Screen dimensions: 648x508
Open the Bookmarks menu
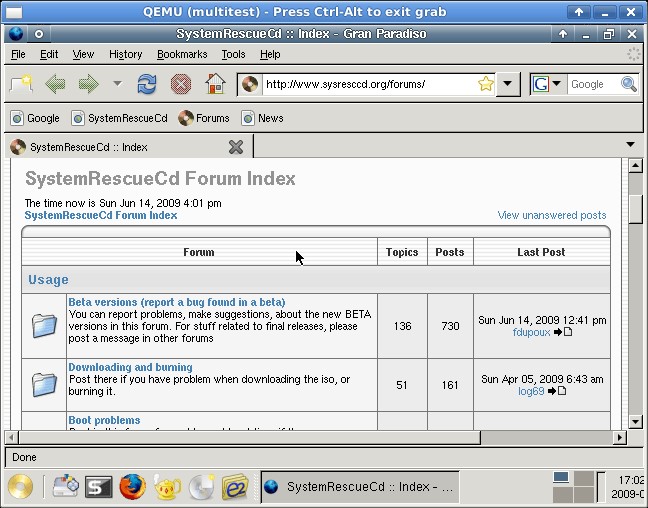coord(182,54)
